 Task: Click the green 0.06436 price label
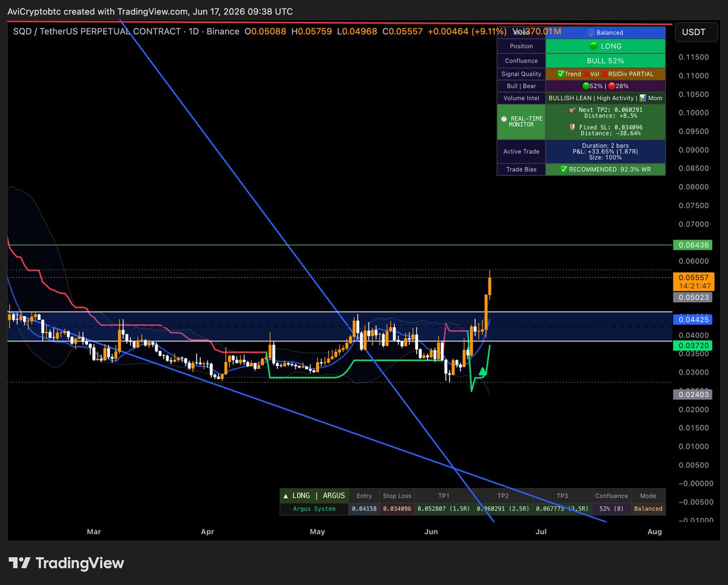click(x=692, y=245)
